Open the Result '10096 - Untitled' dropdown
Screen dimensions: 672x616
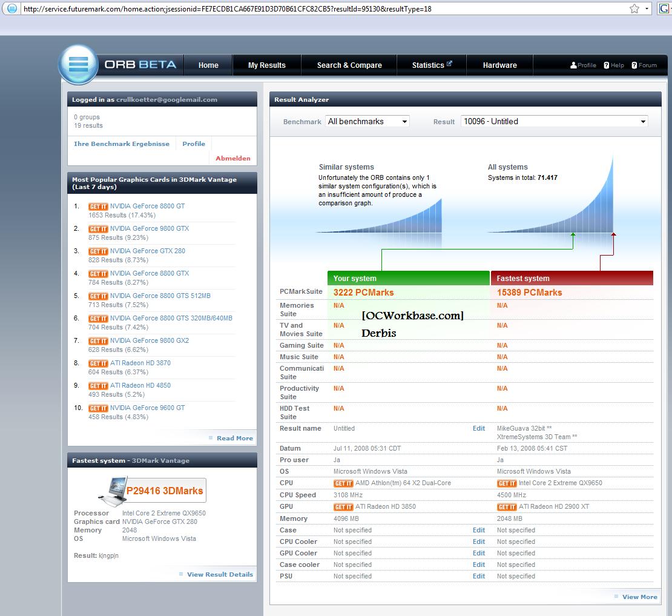[x=554, y=121]
